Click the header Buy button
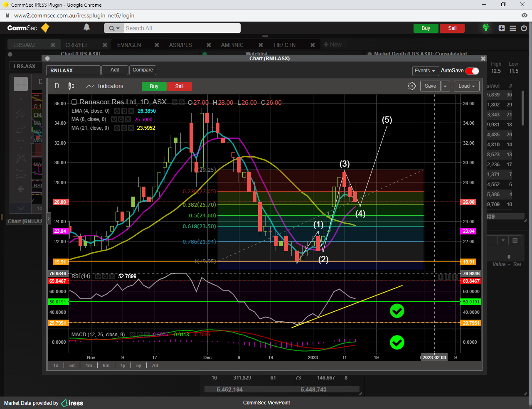Viewport: 532px width, 409px height. click(x=426, y=28)
